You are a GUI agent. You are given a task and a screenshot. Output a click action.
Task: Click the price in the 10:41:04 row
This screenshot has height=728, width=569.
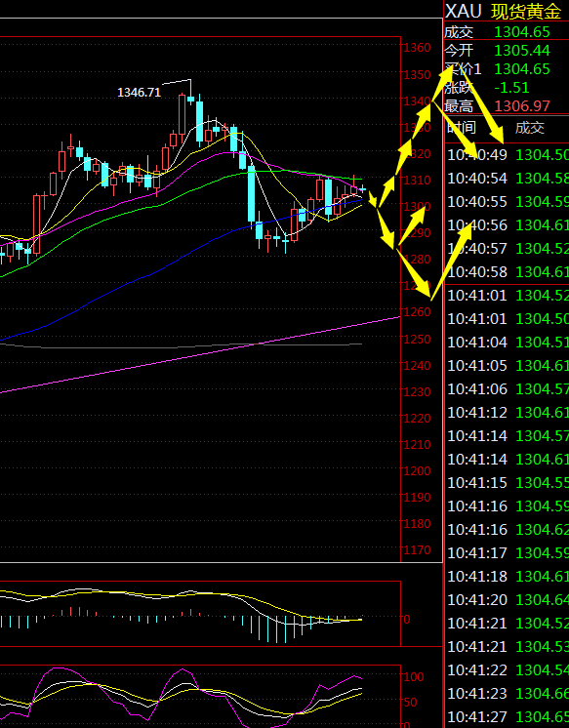[x=543, y=343]
